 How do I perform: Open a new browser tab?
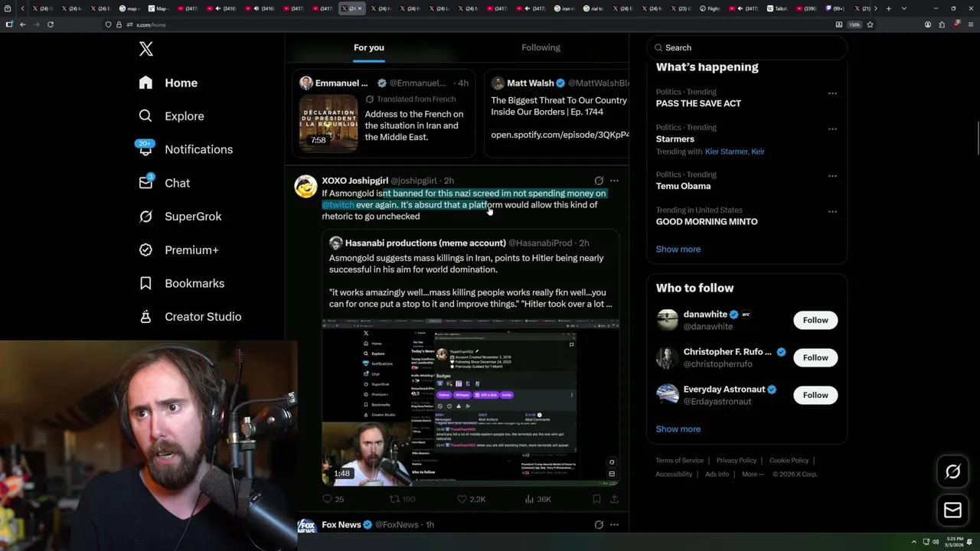888,8
